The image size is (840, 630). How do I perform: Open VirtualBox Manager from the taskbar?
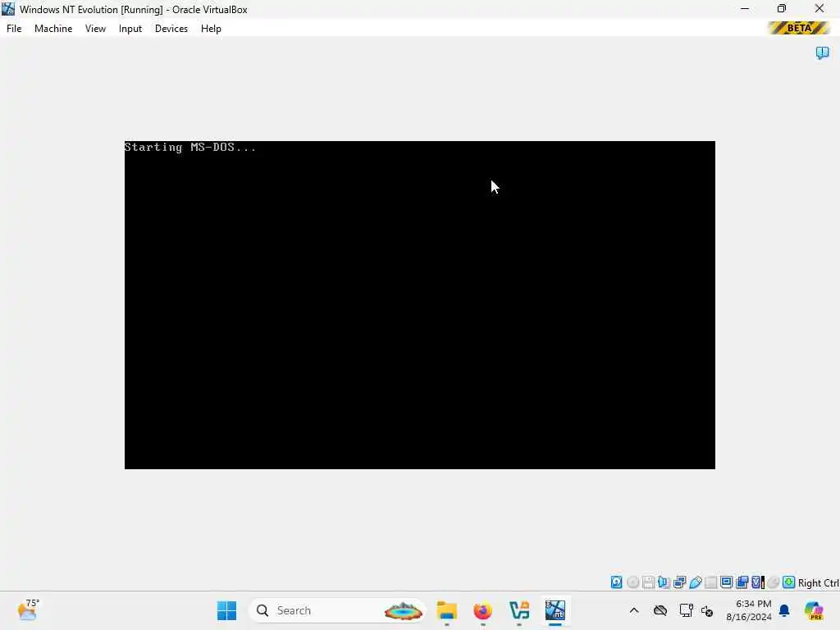[x=519, y=610]
